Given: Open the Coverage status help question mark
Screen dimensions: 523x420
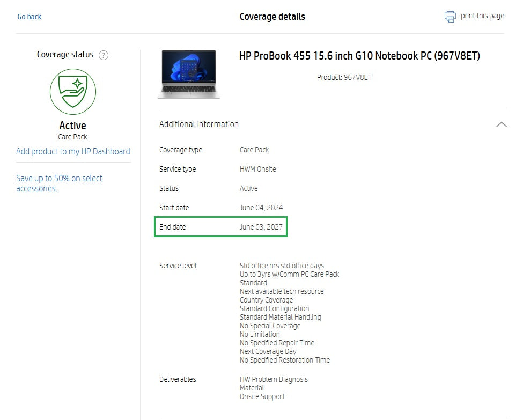Looking at the screenshot, I should click(104, 55).
